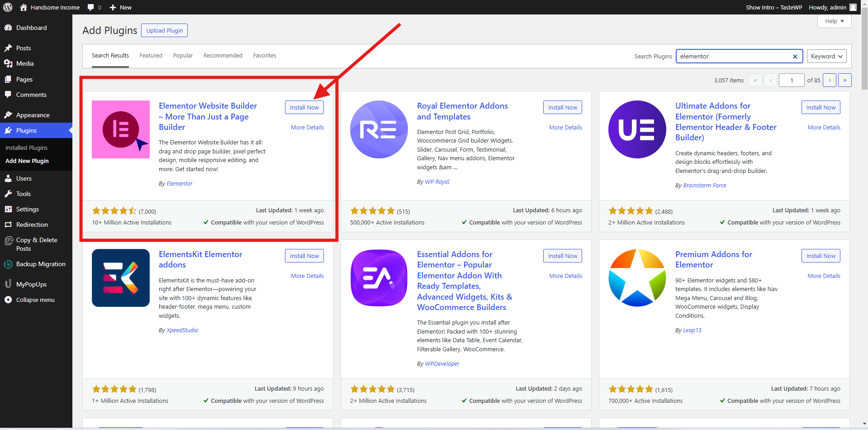868x430 pixels.
Task: Open Copy & Delete Posts icon in sidebar
Action: [9, 240]
